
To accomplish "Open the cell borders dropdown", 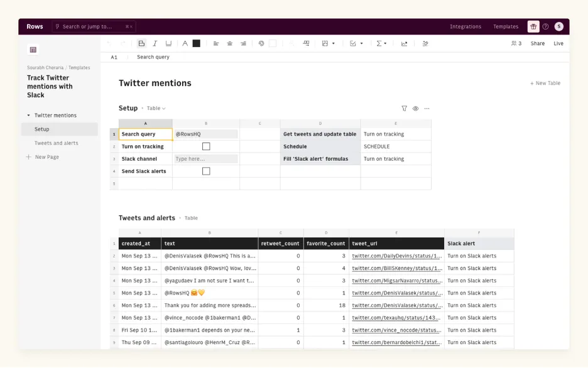I will [x=328, y=43].
